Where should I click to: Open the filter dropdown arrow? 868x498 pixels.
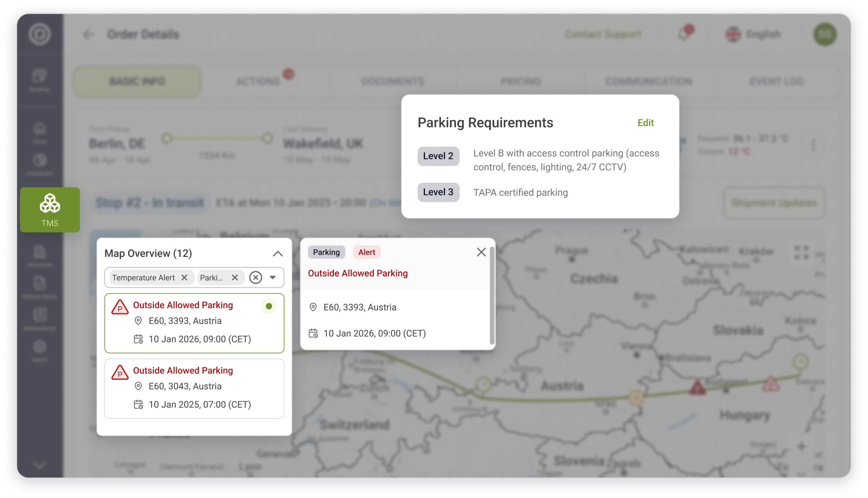273,278
